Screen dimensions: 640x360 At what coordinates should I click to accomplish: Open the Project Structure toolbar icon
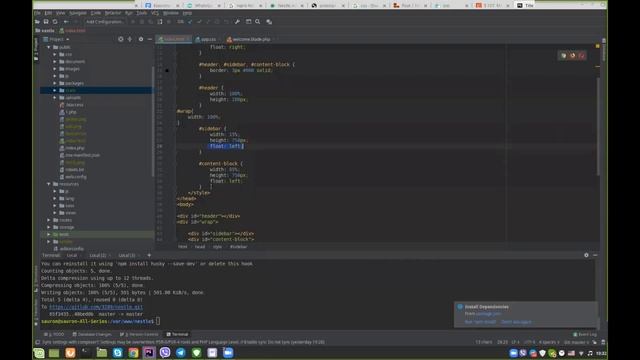point(249,22)
